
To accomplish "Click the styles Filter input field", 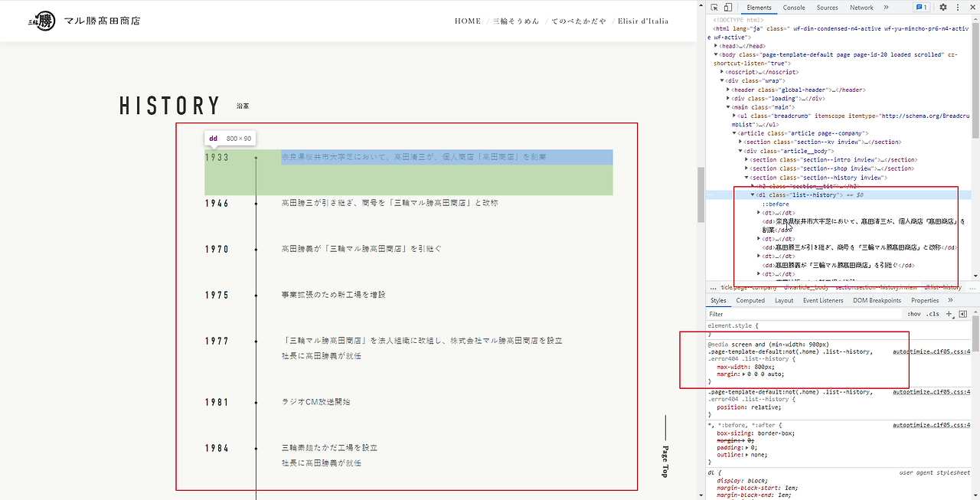I will pos(804,314).
